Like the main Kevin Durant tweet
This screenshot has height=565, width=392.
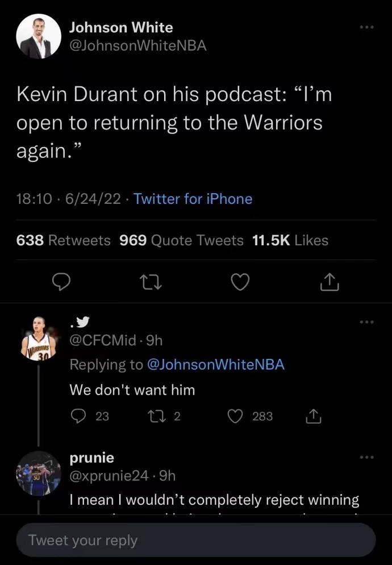(x=241, y=282)
